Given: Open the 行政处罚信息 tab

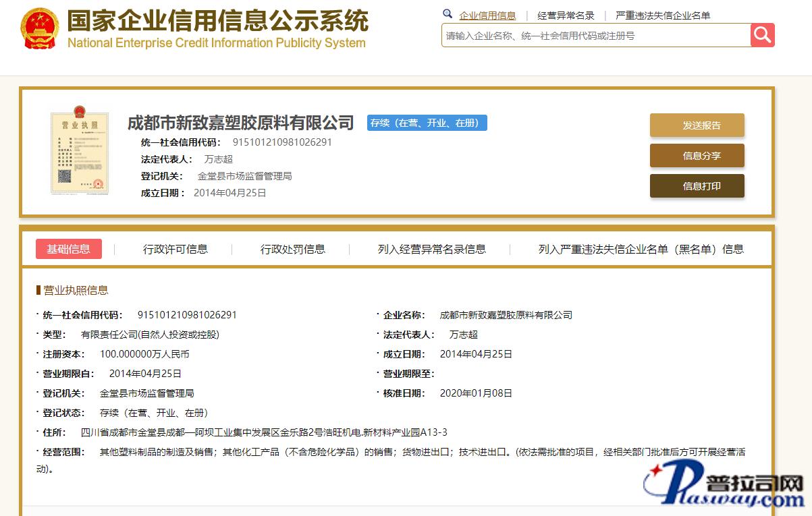Looking at the screenshot, I should click(x=293, y=249).
